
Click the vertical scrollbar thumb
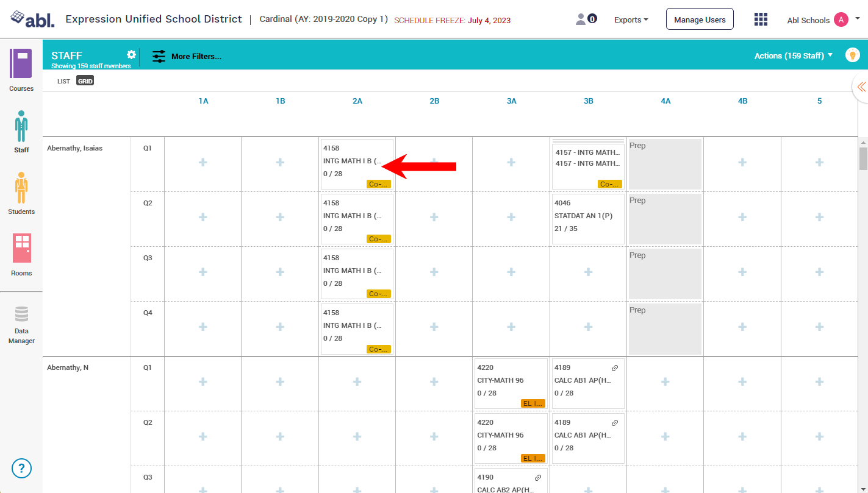coord(863,158)
